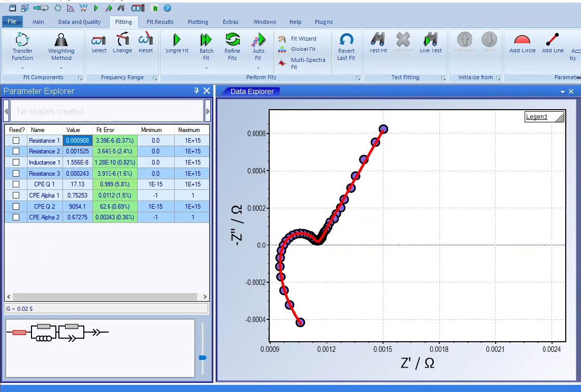Toggle Fixed checkbox for Resistance 3
Image resolution: width=581 pixels, height=392 pixels.
(16, 173)
